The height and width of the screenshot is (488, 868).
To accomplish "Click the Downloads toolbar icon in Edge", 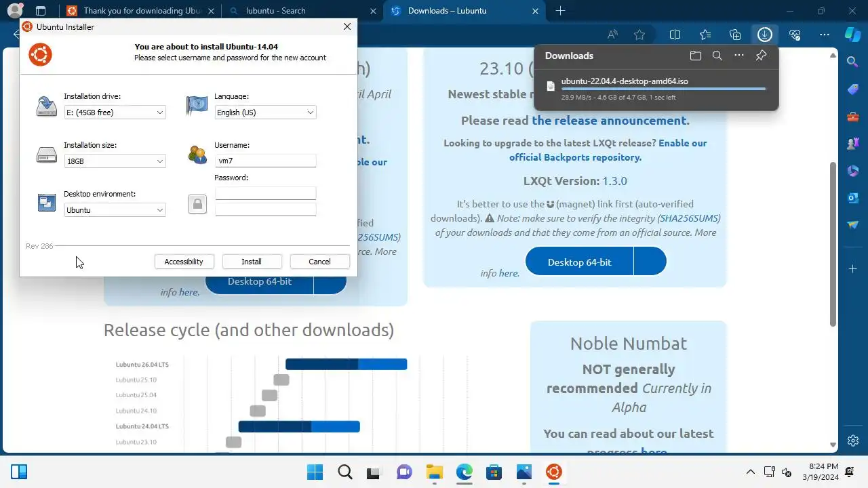I will [764, 35].
